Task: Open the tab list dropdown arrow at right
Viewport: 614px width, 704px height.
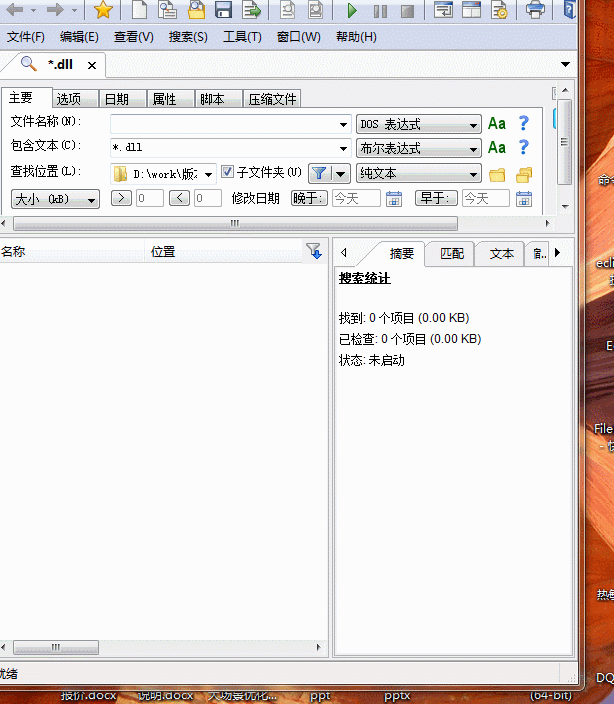Action: tap(566, 64)
